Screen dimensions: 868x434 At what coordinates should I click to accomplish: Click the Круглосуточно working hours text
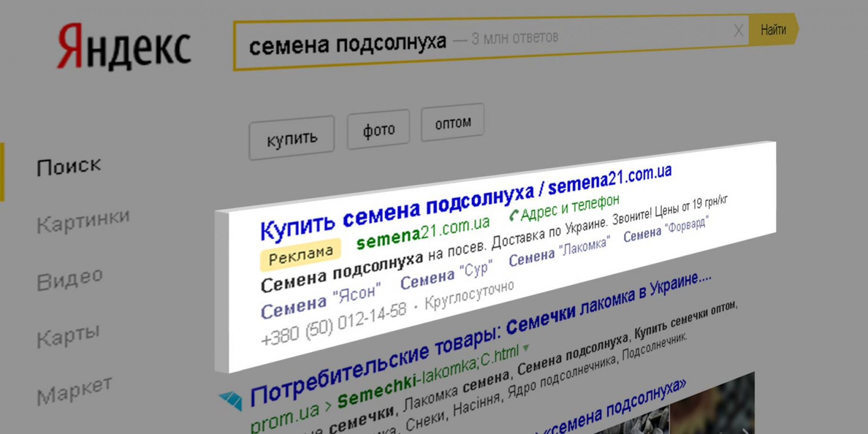pyautogui.click(x=470, y=295)
